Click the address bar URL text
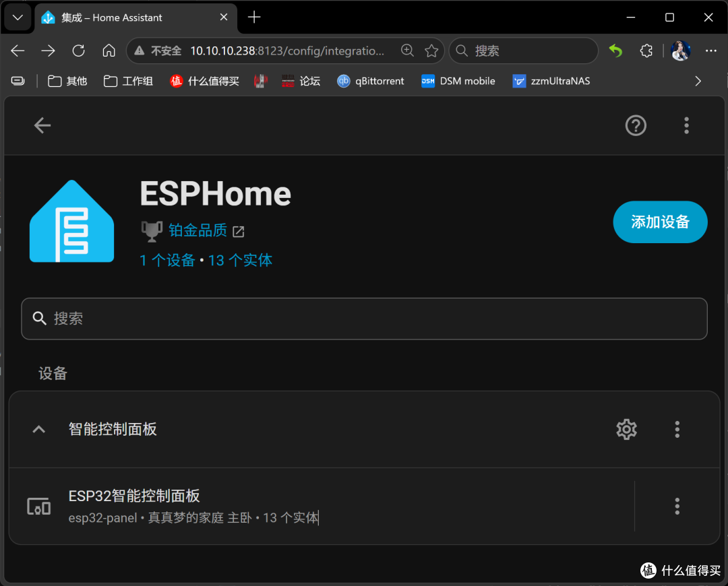The width and height of the screenshot is (728, 586). (x=287, y=51)
